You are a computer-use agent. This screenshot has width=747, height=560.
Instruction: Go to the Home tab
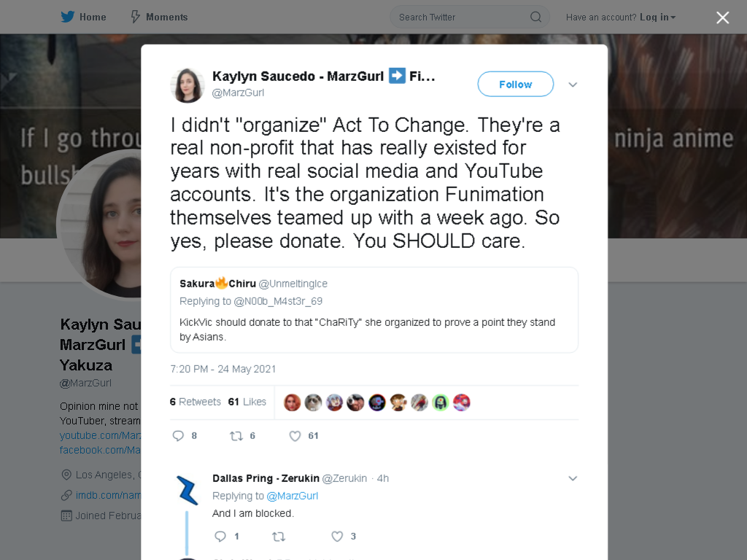[x=83, y=17]
